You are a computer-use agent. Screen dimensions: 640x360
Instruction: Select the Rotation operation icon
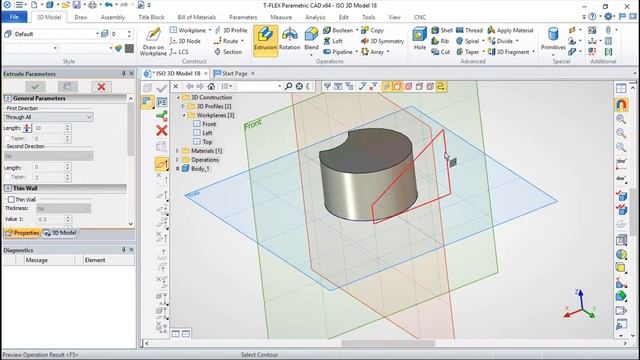[x=289, y=39]
